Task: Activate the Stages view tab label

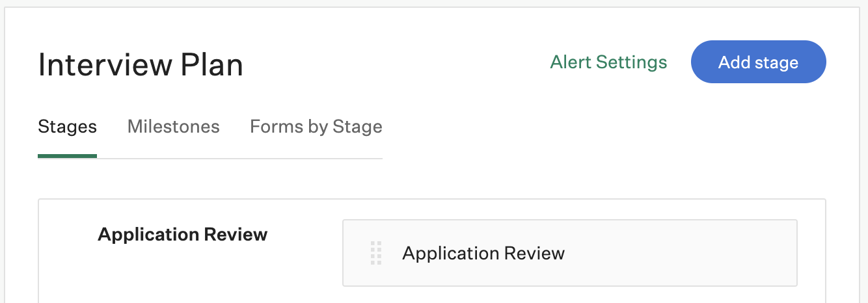Action: click(68, 126)
